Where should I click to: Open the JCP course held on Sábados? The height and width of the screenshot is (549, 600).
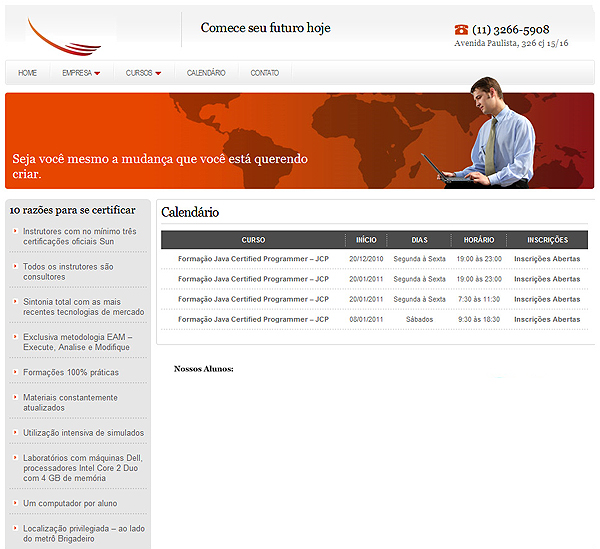pyautogui.click(x=253, y=319)
